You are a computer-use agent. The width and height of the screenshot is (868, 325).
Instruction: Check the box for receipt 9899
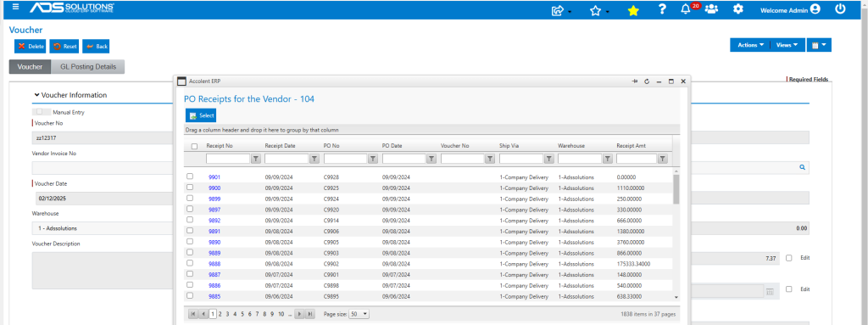tap(190, 198)
